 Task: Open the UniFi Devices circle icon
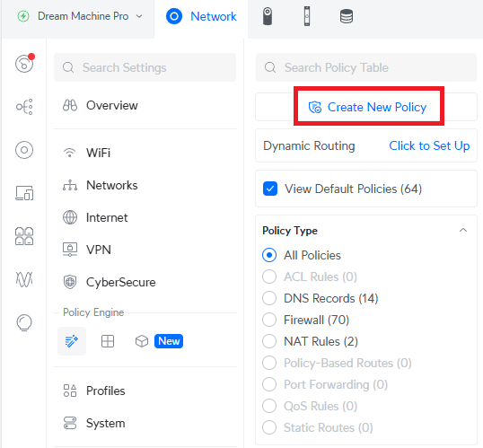[24, 150]
